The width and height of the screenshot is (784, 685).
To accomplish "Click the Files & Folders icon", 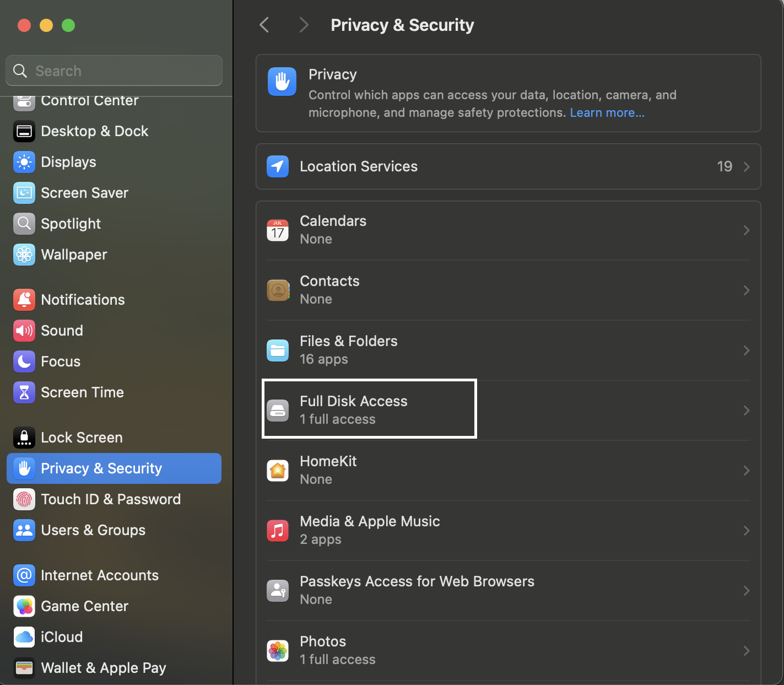I will tap(278, 350).
